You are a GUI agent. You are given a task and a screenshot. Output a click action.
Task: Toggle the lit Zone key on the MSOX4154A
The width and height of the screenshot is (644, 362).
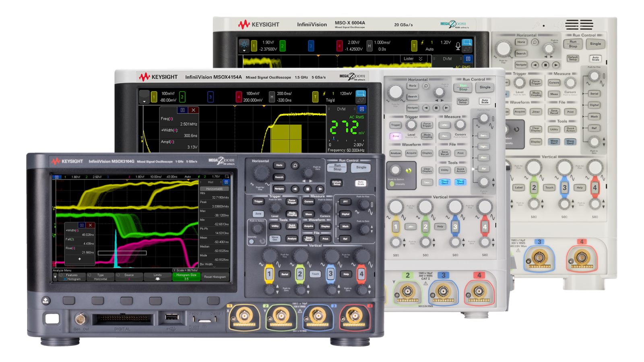click(396, 136)
